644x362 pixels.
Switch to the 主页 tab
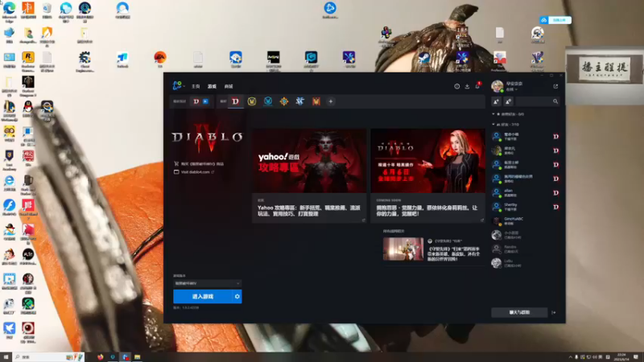196,87
